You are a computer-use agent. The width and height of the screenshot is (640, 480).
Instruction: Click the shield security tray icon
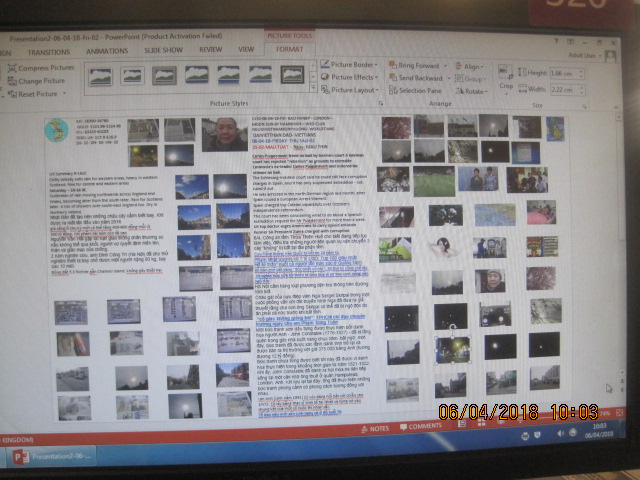pyautogui.click(x=538, y=435)
